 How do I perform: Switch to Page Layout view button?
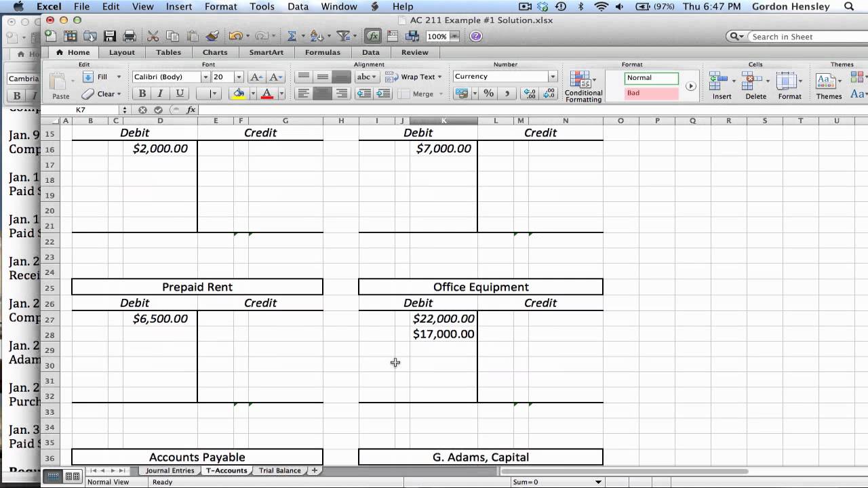pyautogui.click(x=72, y=476)
